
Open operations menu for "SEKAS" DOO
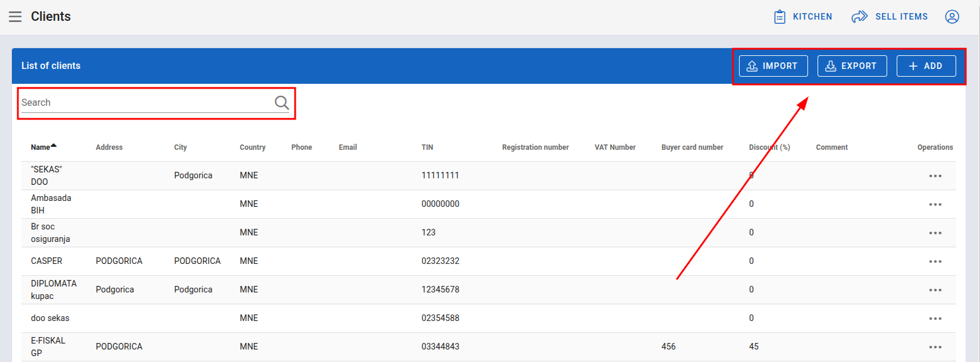pos(935,176)
